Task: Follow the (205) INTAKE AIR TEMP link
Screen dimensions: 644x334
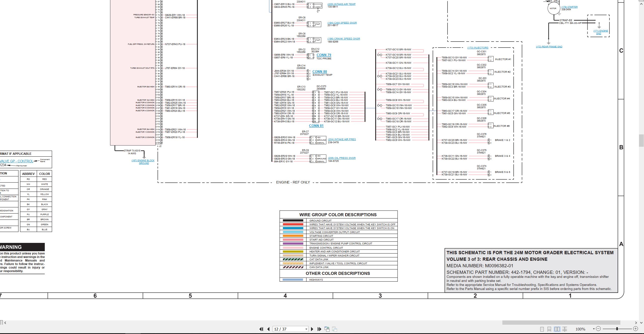Action: (x=341, y=4)
